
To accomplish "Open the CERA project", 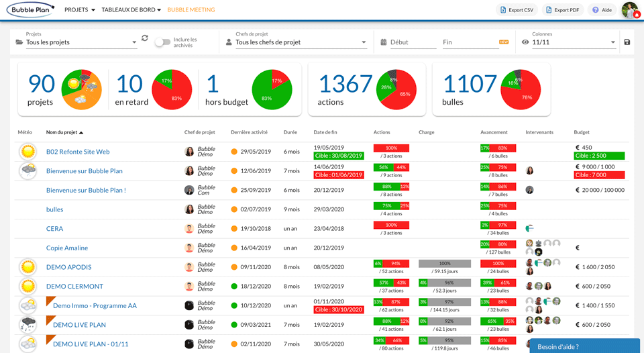I will (54, 229).
